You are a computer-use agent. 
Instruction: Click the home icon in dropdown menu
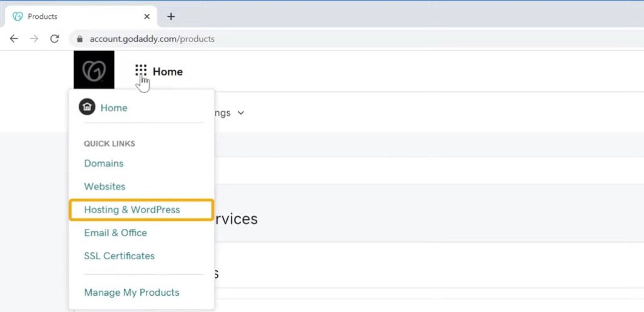point(87,107)
